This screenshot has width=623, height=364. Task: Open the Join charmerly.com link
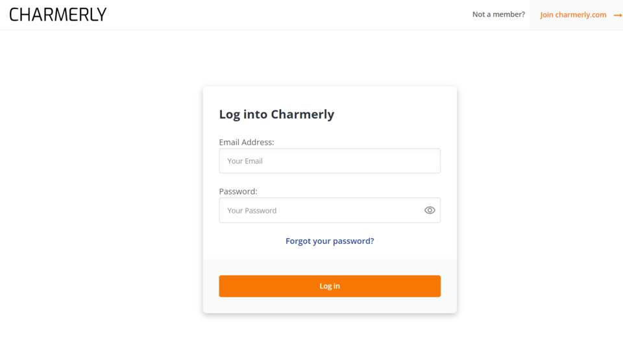[x=573, y=15]
